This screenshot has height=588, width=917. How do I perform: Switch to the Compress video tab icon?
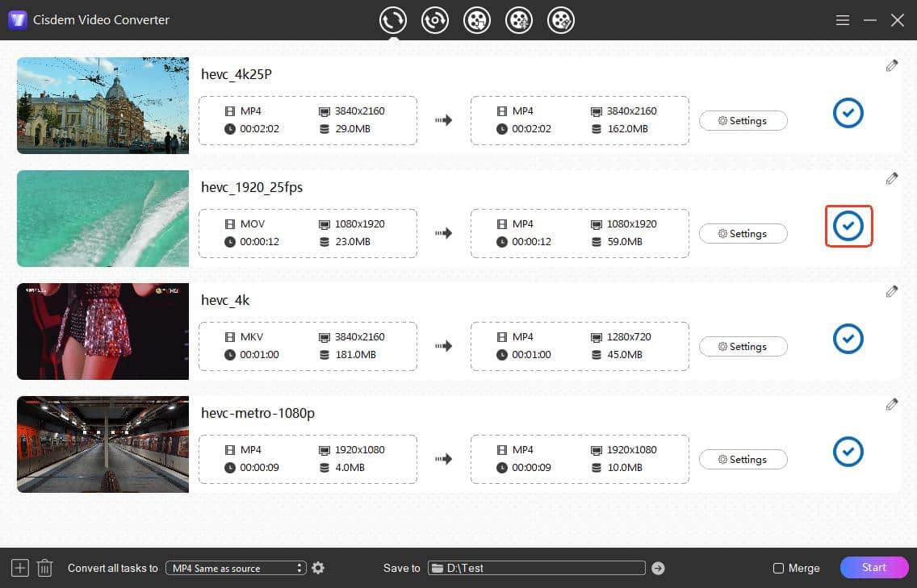pos(519,20)
